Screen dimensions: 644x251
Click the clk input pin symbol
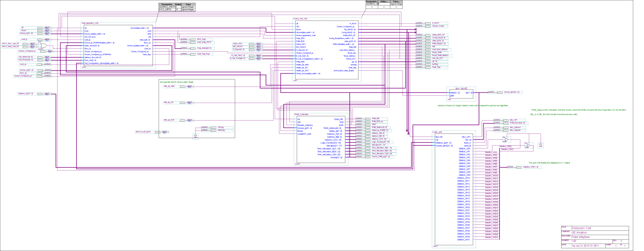click(40, 28)
